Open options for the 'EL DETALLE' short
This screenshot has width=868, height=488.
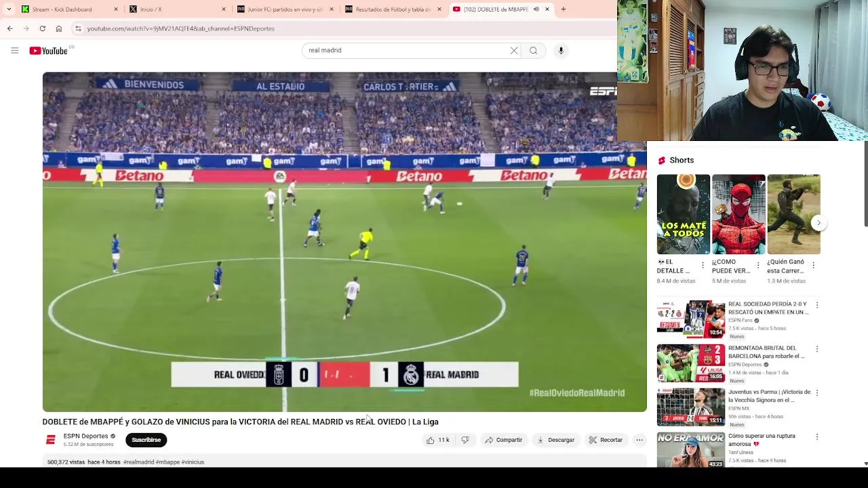[x=703, y=265]
